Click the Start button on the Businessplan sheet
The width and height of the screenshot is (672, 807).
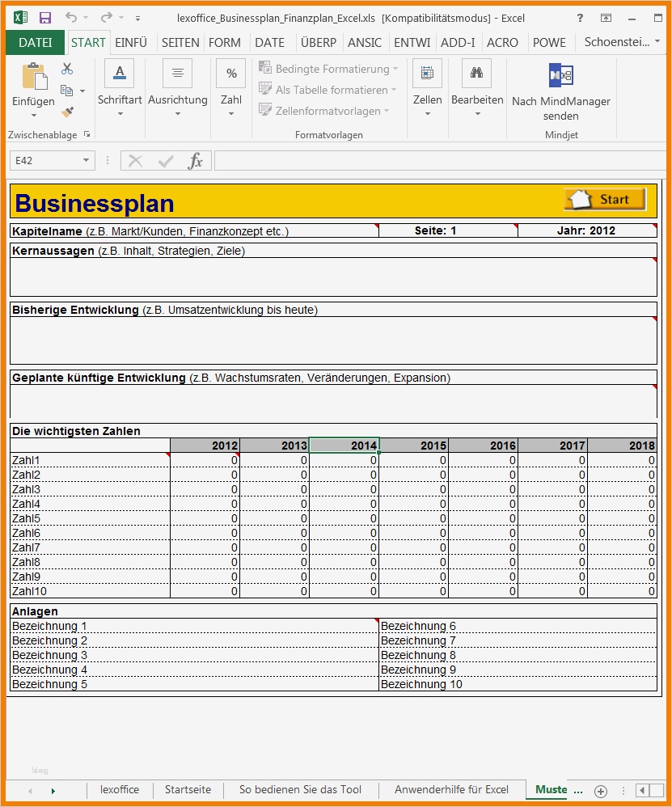point(603,198)
